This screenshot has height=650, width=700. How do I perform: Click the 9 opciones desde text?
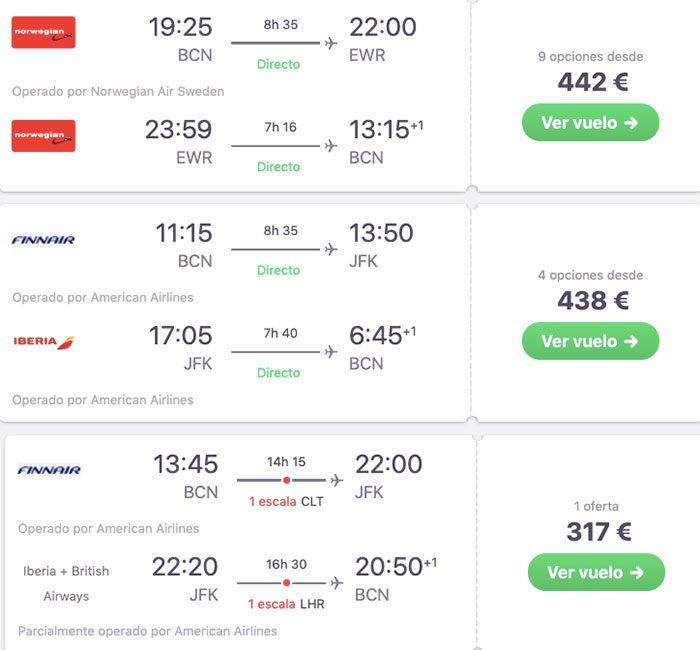click(x=590, y=57)
